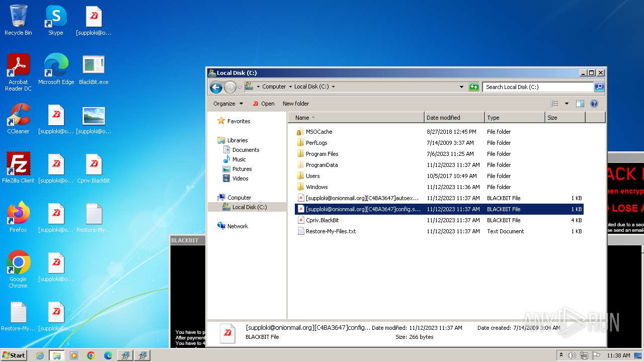This screenshot has width=644, height=362.
Task: Open the Recycle Bin desktop icon
Action: (18, 21)
